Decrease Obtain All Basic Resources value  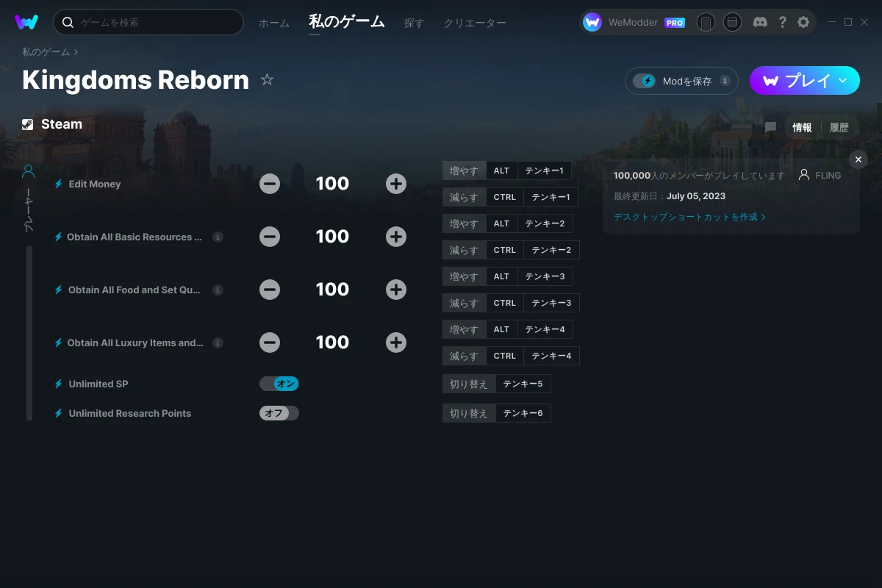[270, 237]
